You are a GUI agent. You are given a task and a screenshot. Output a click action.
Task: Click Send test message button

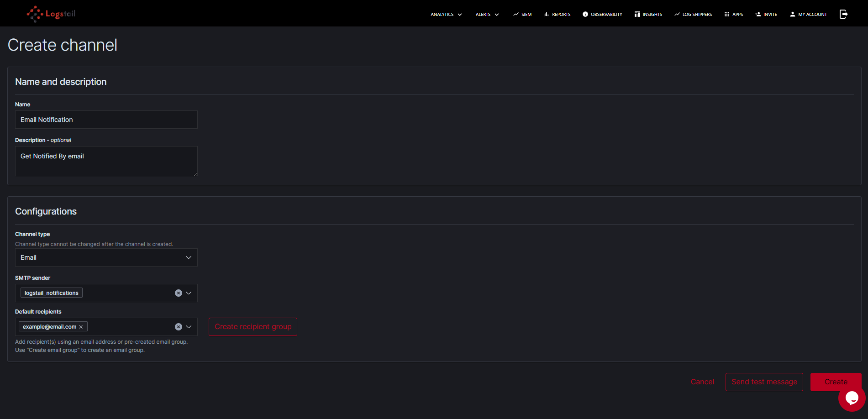click(764, 382)
